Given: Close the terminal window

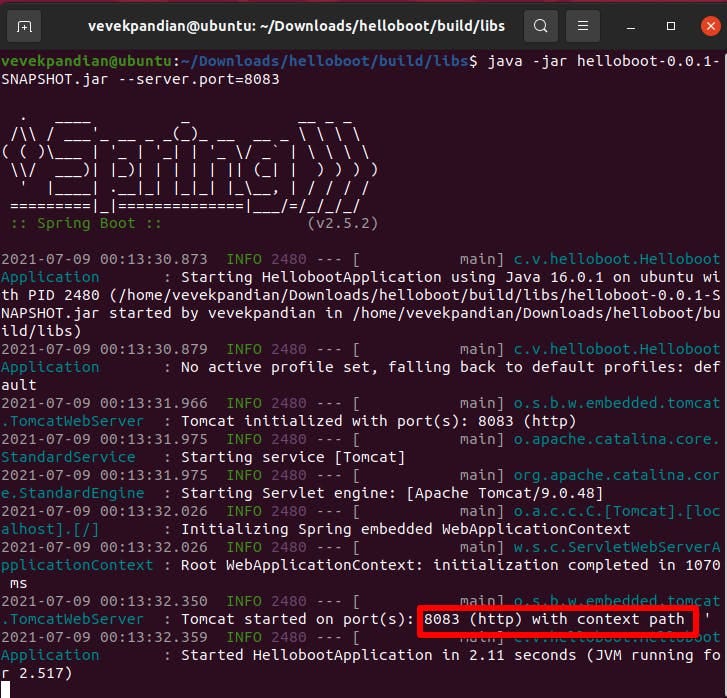Looking at the screenshot, I should (x=710, y=26).
